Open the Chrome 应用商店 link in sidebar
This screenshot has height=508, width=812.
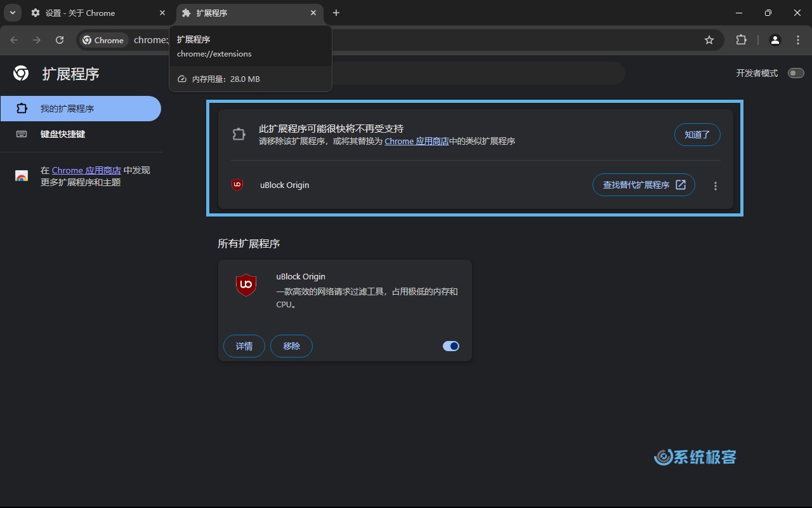(86, 170)
